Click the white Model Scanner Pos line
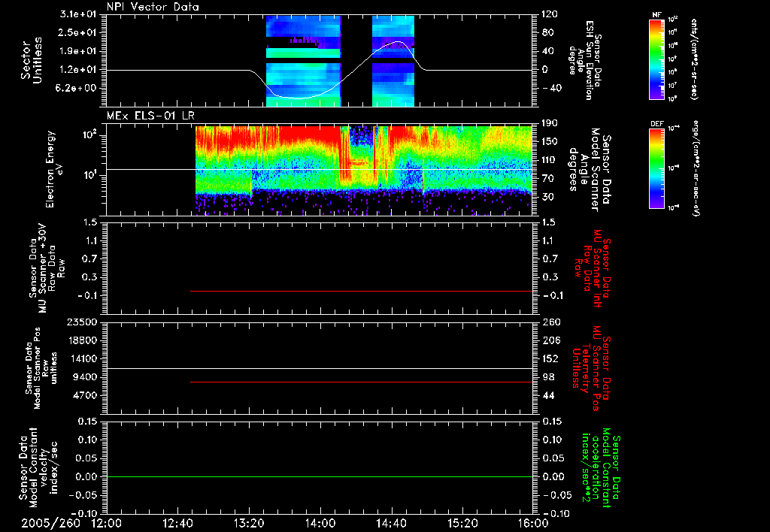The width and height of the screenshot is (770, 532). tap(319, 368)
